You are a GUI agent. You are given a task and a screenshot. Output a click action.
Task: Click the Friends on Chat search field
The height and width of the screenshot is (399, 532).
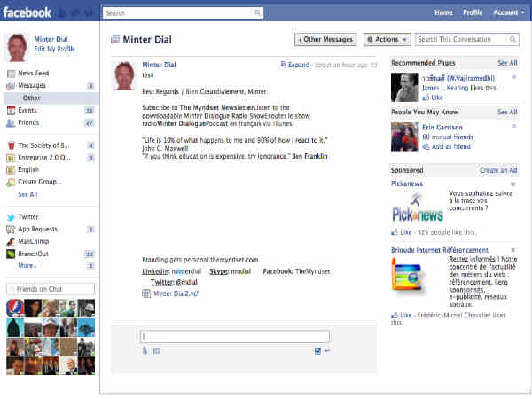pyautogui.click(x=51, y=289)
